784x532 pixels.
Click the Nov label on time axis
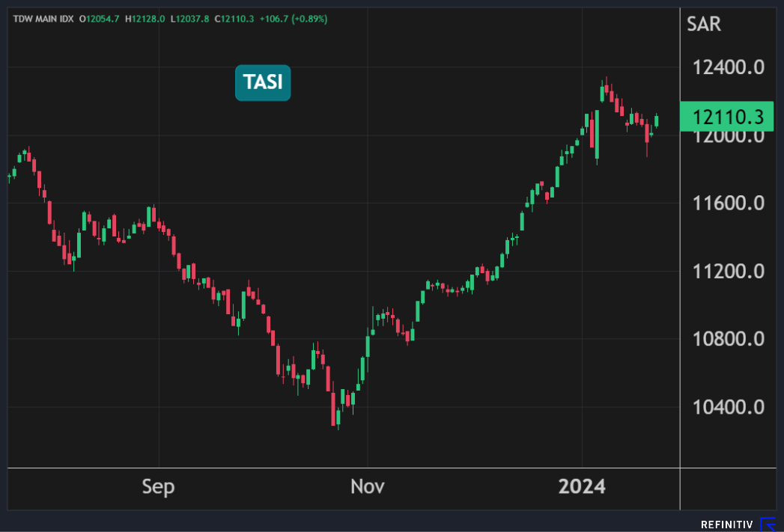coord(367,487)
